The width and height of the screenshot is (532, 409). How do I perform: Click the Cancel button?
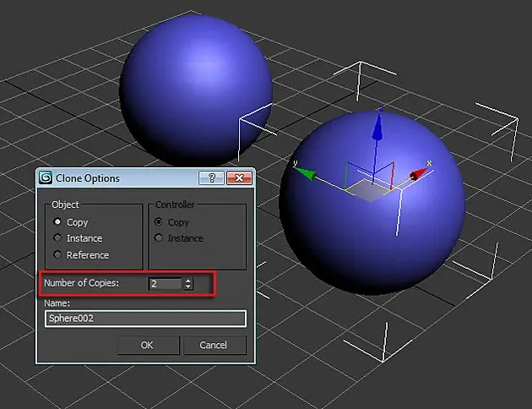214,345
